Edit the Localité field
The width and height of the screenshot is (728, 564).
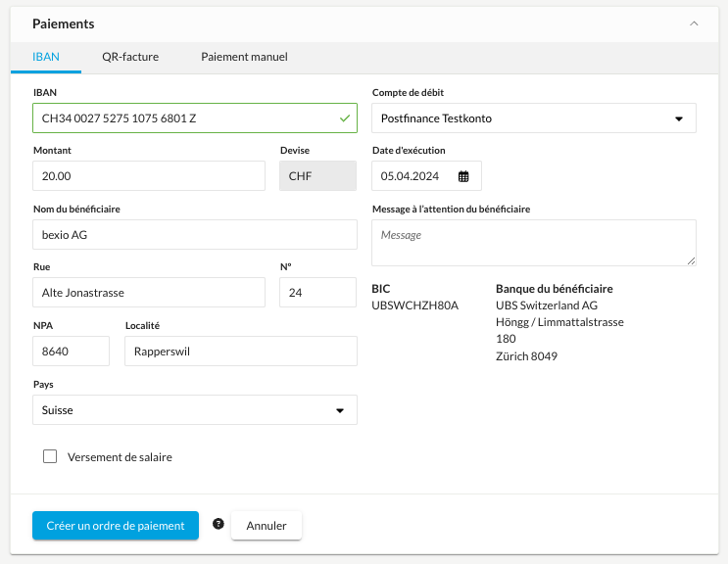[241, 352]
